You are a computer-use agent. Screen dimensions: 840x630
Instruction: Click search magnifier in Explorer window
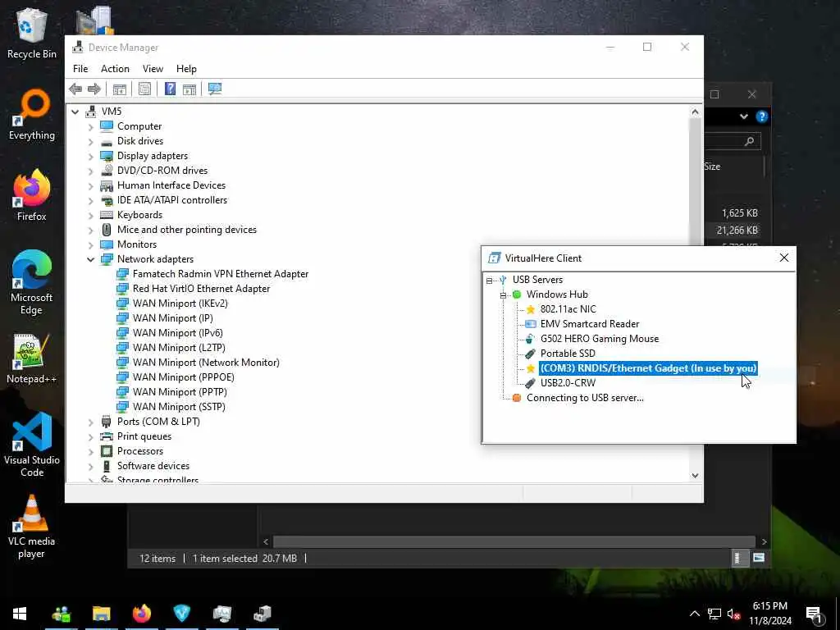click(x=750, y=141)
